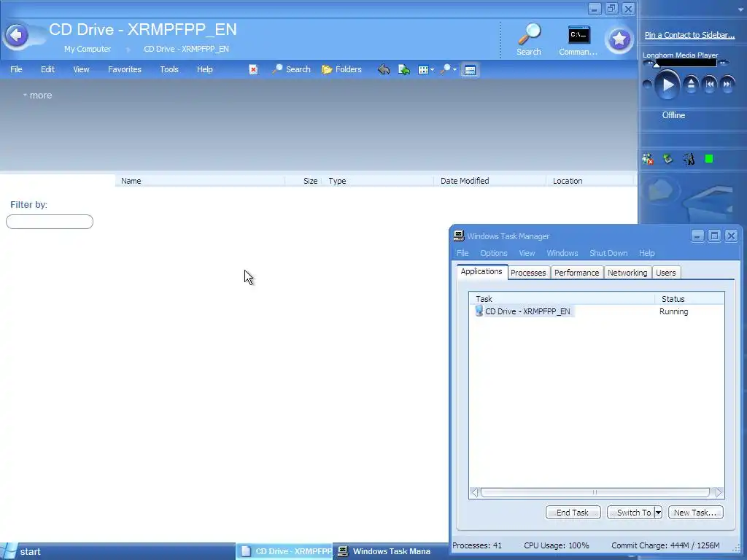Open Shut Down menu in Task Manager
The image size is (747, 560).
pyautogui.click(x=608, y=253)
